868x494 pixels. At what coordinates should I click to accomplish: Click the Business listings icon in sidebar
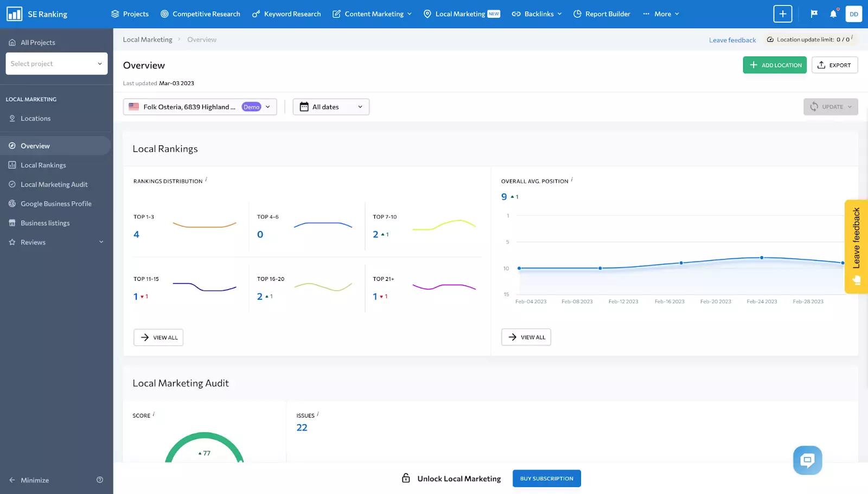coord(12,223)
